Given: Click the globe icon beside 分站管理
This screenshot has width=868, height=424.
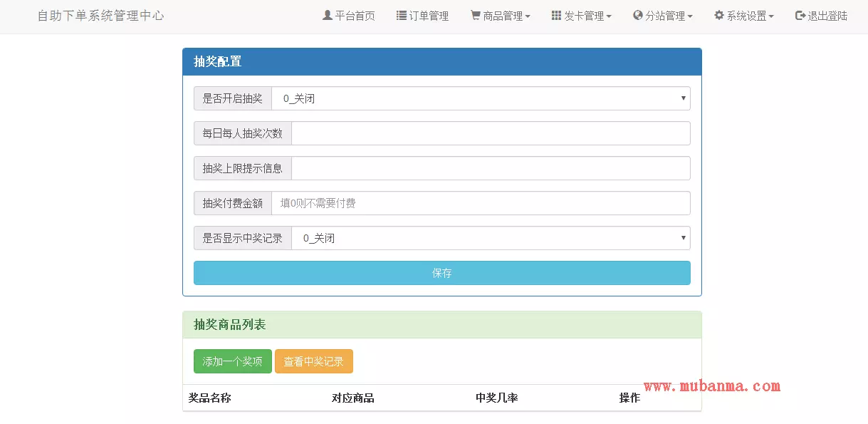Looking at the screenshot, I should pyautogui.click(x=637, y=16).
